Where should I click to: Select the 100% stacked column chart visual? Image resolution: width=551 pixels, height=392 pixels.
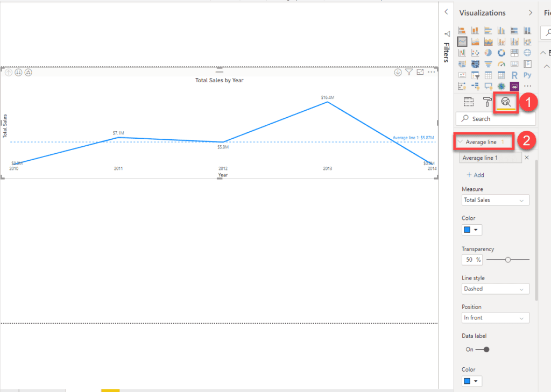[527, 31]
